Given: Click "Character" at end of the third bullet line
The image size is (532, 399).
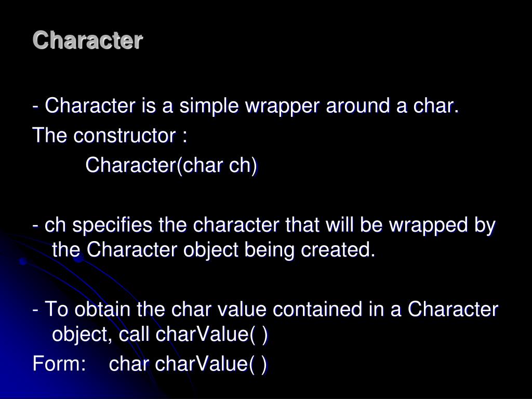Looking at the screenshot, I should (x=453, y=310).
